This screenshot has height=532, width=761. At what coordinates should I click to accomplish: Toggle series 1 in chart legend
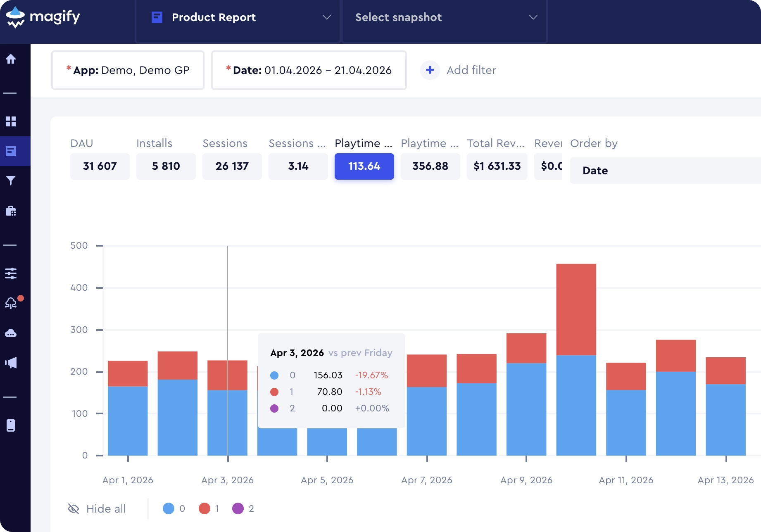point(209,508)
